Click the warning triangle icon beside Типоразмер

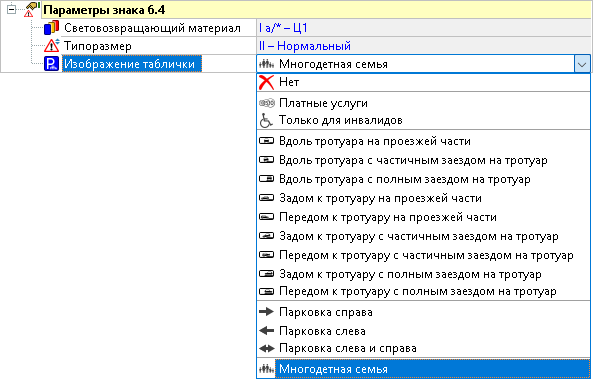(x=52, y=46)
